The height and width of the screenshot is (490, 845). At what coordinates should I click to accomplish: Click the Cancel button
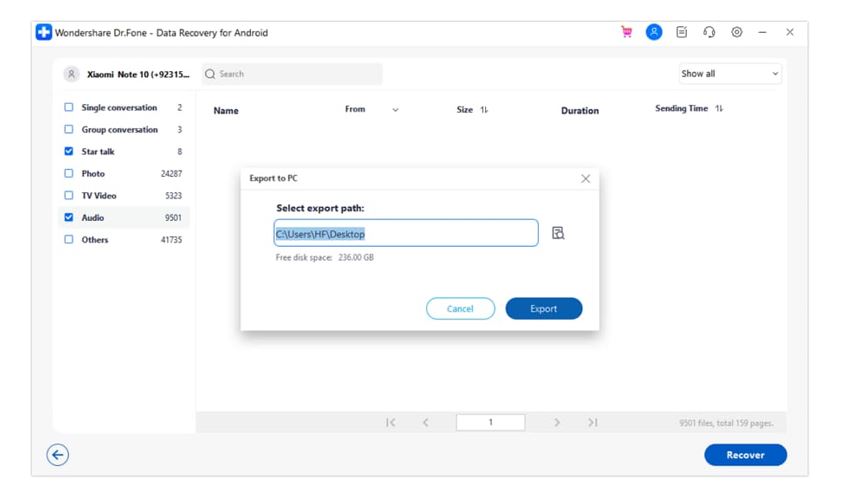click(x=460, y=308)
